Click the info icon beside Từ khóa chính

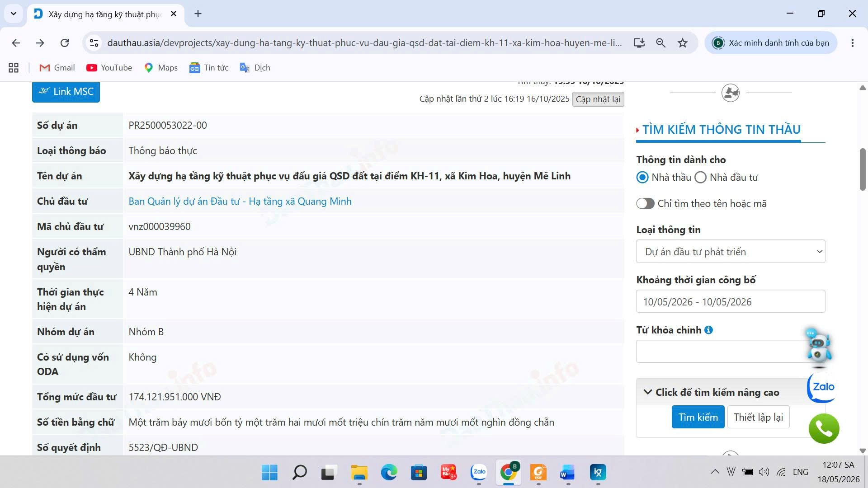[x=708, y=330]
